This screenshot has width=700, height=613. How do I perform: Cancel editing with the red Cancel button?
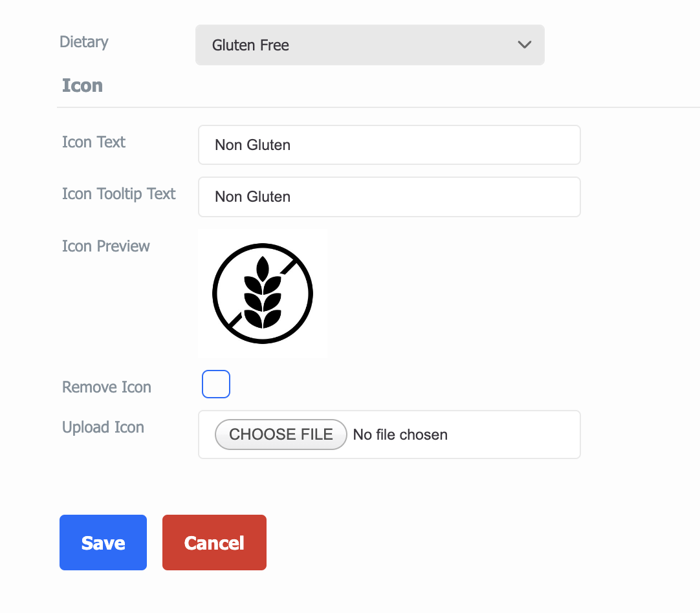(214, 543)
